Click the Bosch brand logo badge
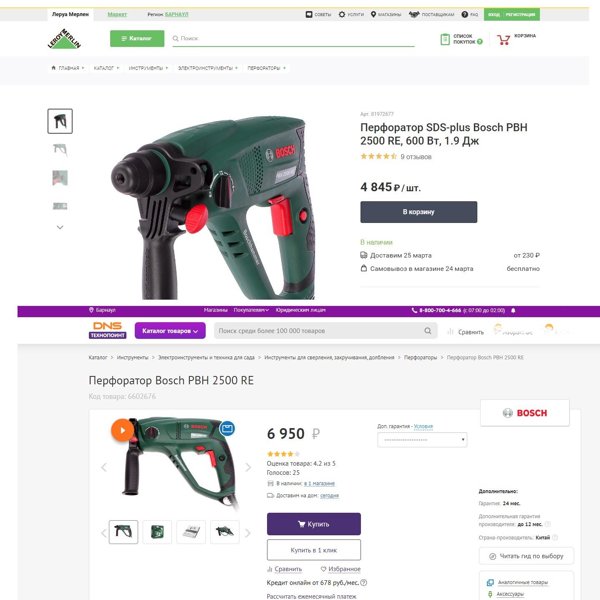 (x=525, y=412)
